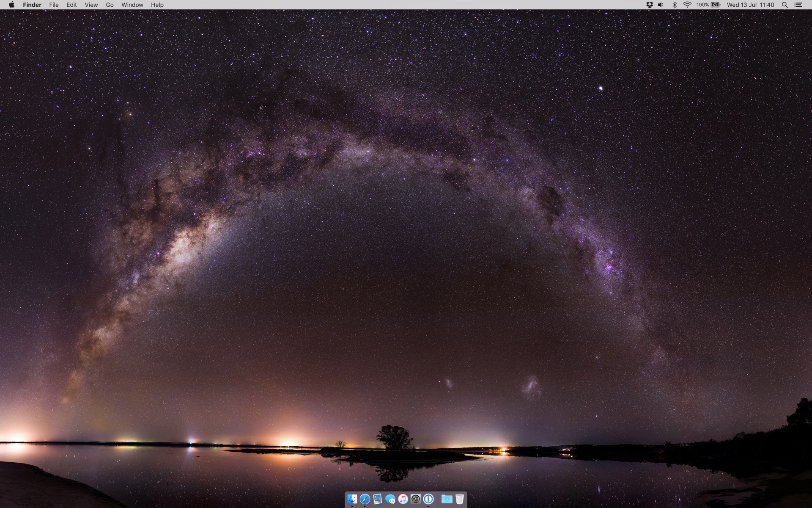The image size is (812, 508).
Task: Launch iTunes from the Dock
Action: [x=403, y=499]
